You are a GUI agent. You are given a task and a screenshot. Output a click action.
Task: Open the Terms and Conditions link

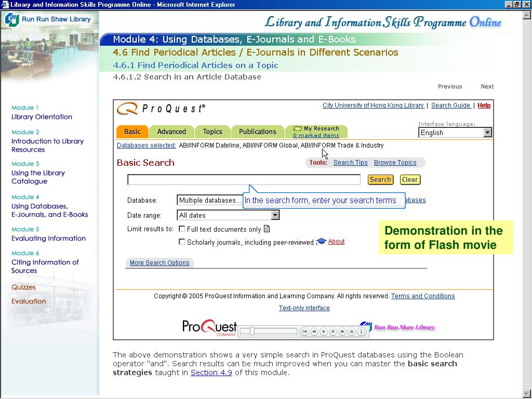(423, 296)
